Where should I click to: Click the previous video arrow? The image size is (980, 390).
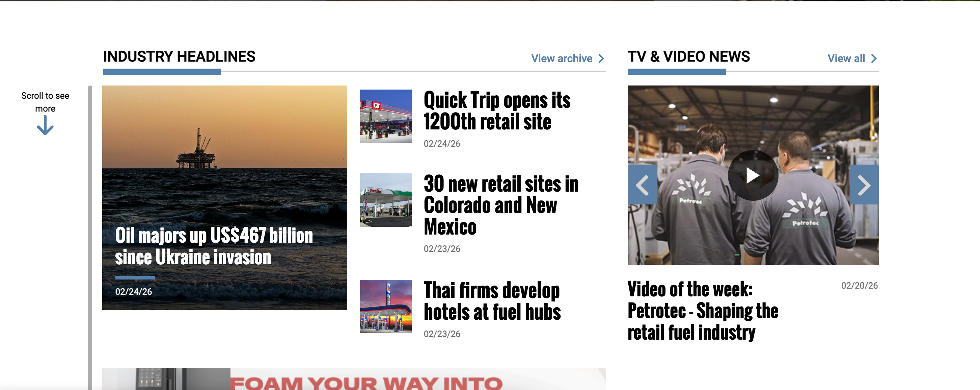coord(642,185)
